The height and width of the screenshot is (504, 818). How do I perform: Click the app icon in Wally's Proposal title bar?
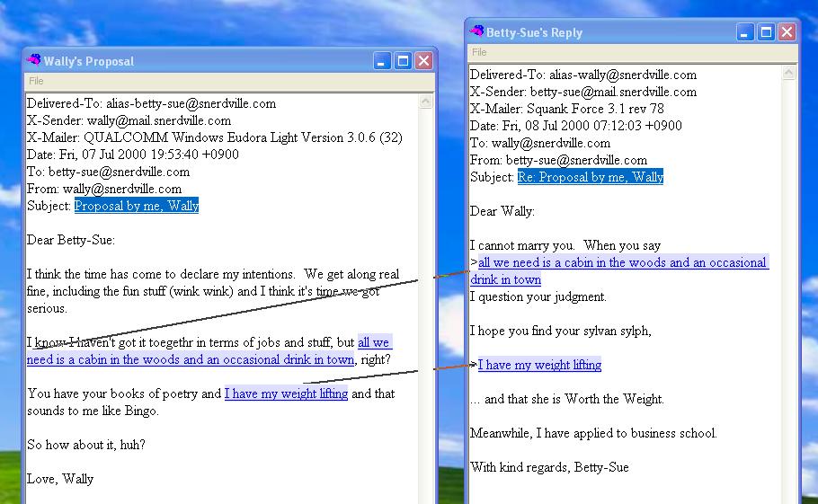34,60
